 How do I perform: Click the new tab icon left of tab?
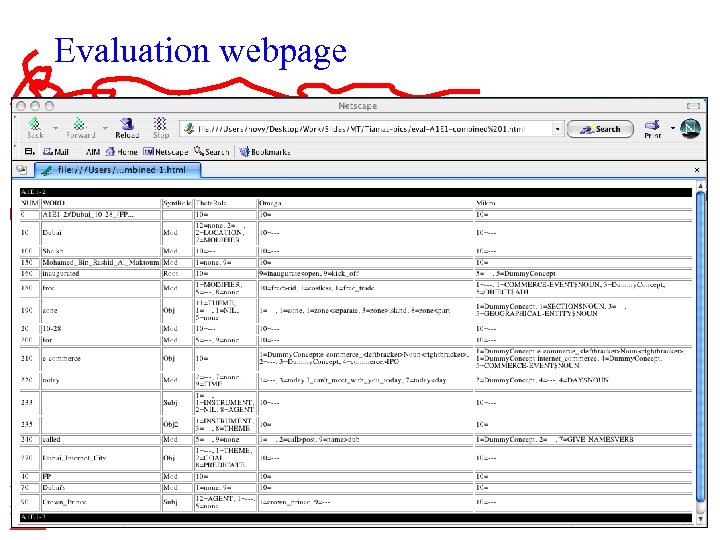pos(22,169)
